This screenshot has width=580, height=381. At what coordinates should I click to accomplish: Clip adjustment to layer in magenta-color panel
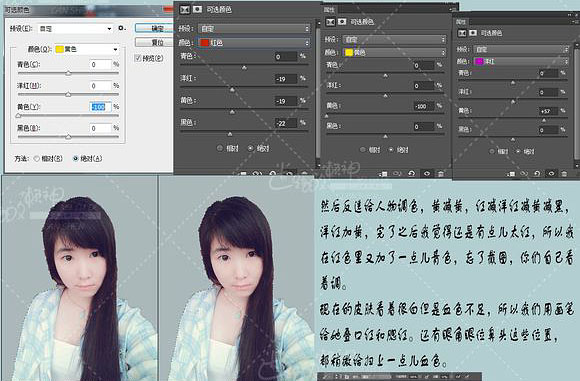coord(511,173)
